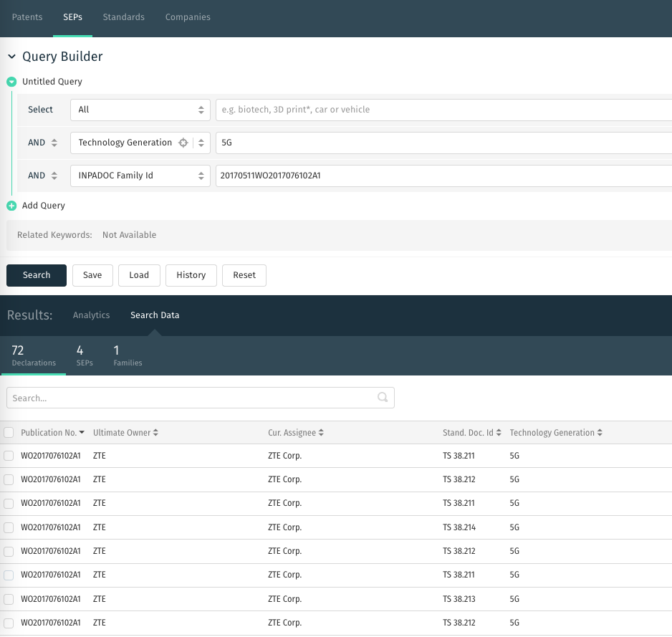Click the Add Query label
This screenshot has width=672, height=637.
click(x=43, y=206)
